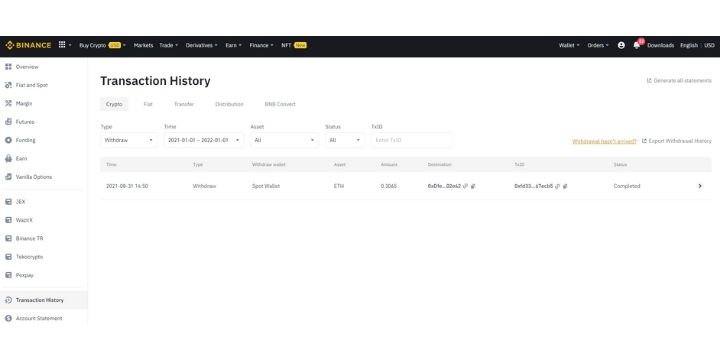The width and height of the screenshot is (720, 360).
Task: Switch to the Distribution tab
Action: (229, 104)
